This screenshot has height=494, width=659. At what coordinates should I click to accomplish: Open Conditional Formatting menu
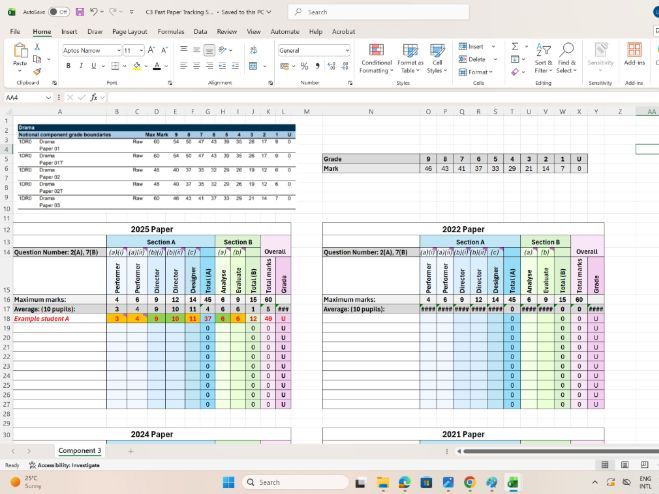[376, 58]
